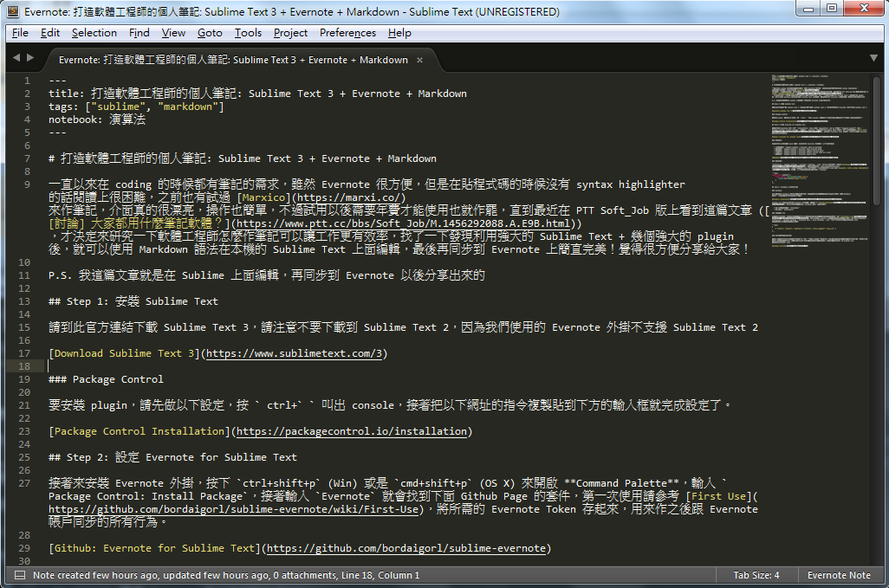The width and height of the screenshot is (889, 588).
Task: Click 'Package Control Installation' link text
Action: coord(140,431)
